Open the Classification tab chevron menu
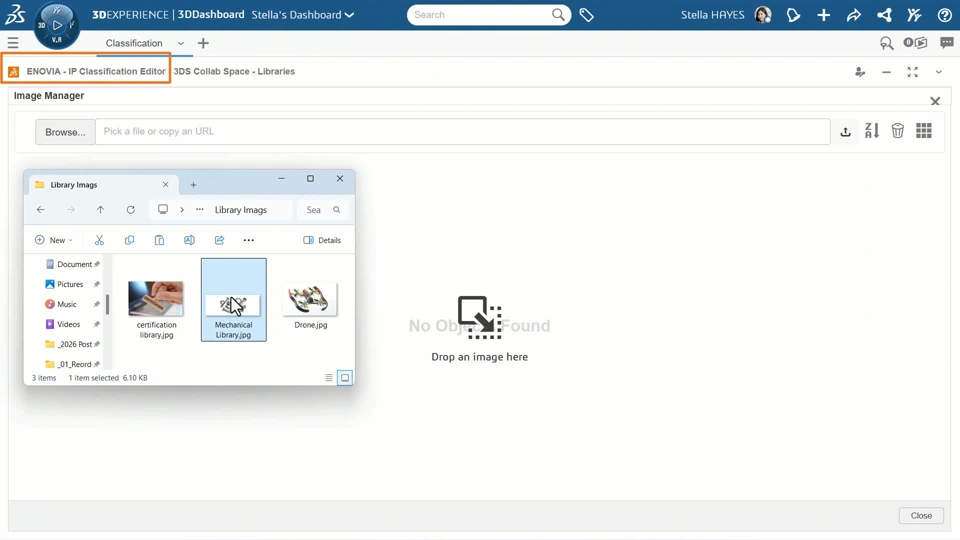The width and height of the screenshot is (960, 540). tap(181, 43)
